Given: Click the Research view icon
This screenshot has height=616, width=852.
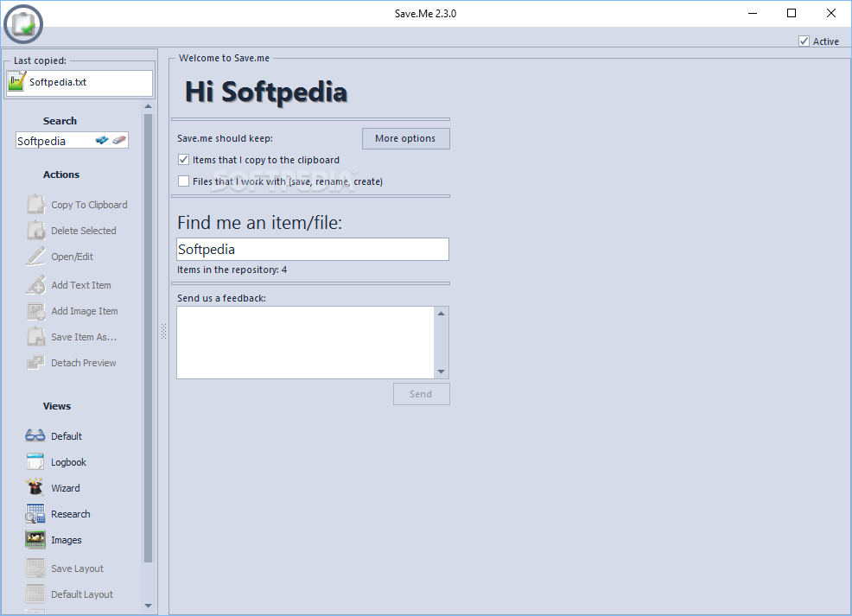Looking at the screenshot, I should click(x=35, y=513).
